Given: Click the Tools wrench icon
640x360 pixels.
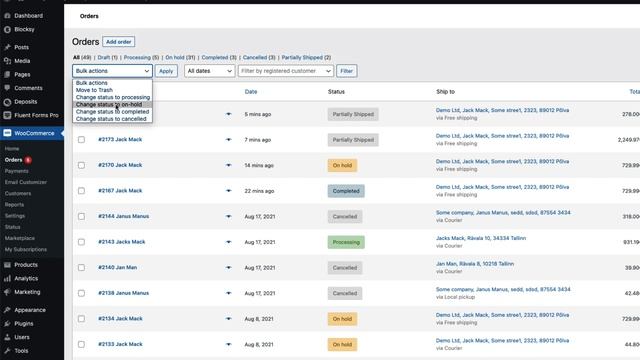Looking at the screenshot, I should pos(7,351).
